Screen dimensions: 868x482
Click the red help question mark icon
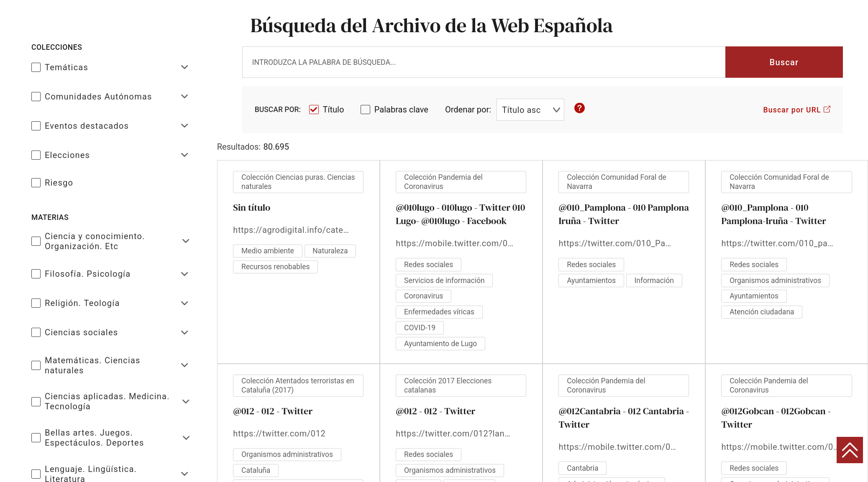click(579, 108)
